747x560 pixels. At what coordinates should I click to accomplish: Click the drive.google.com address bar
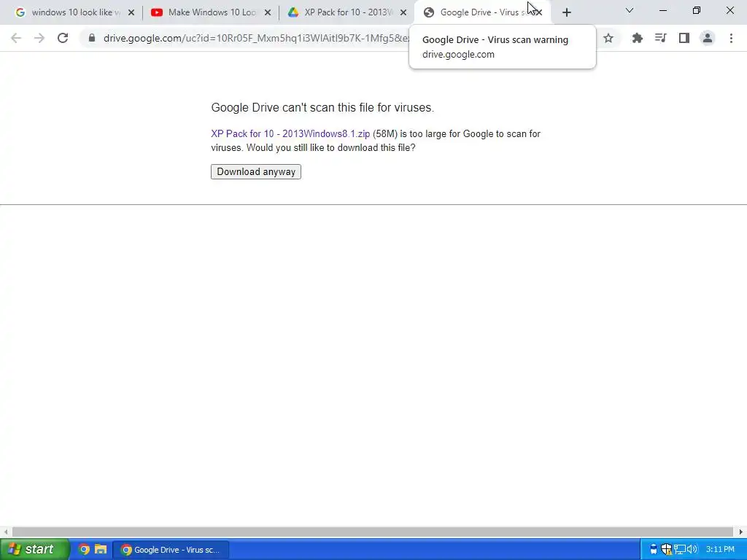tap(255, 38)
